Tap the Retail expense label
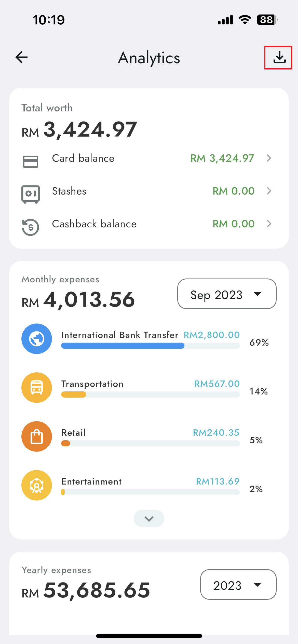 [74, 433]
